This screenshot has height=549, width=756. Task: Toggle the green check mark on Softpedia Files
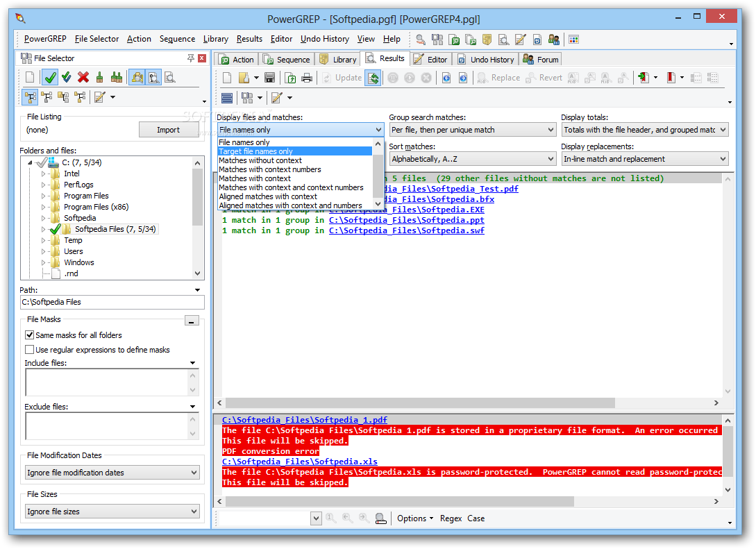point(55,229)
